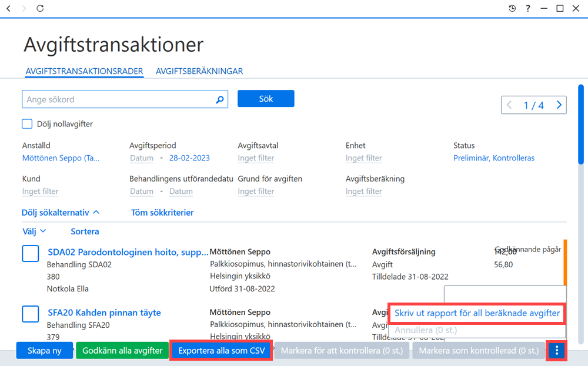
Task: Expand the Välj dropdown
Action: pos(34,231)
